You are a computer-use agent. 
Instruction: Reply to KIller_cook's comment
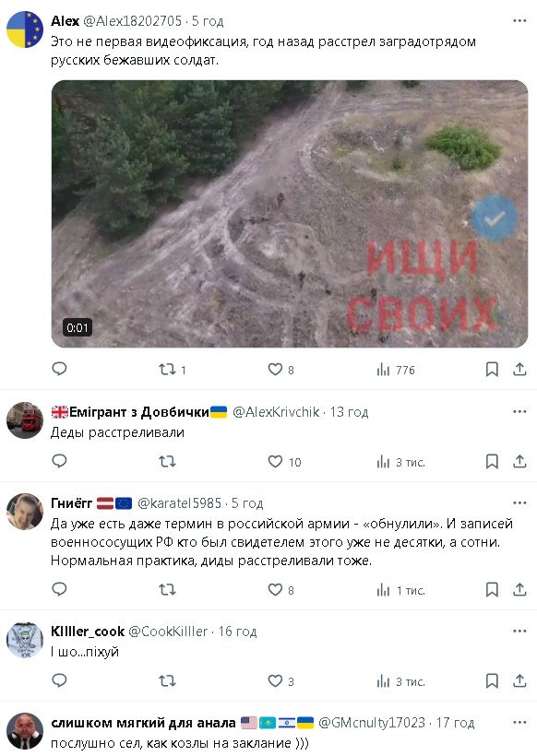tap(59, 680)
